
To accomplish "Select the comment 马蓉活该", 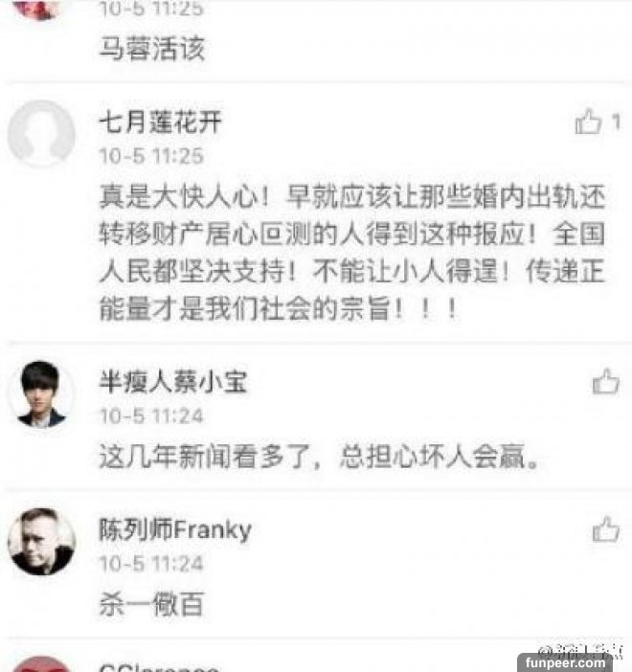I will point(152,48).
